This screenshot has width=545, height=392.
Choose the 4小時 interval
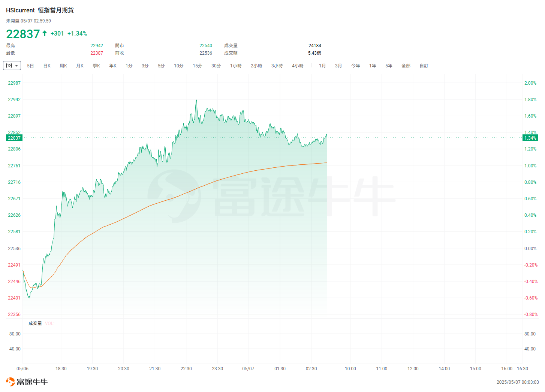click(298, 66)
